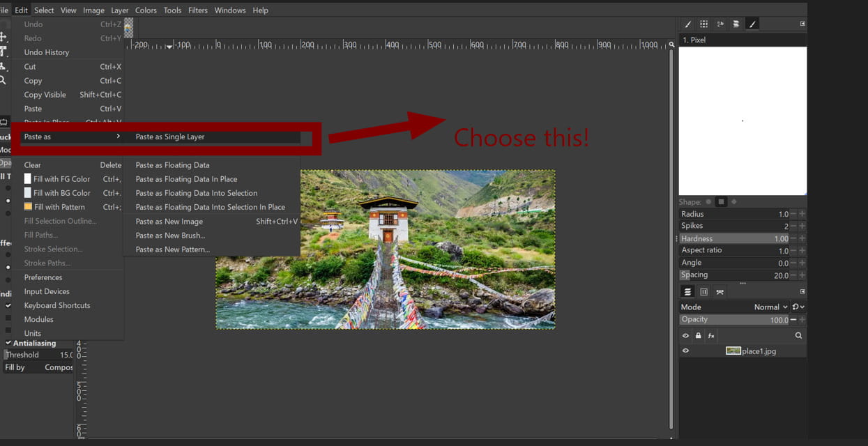The width and height of the screenshot is (868, 446).
Task: Choose Paste as Floating Data In Place
Action: pos(212,179)
